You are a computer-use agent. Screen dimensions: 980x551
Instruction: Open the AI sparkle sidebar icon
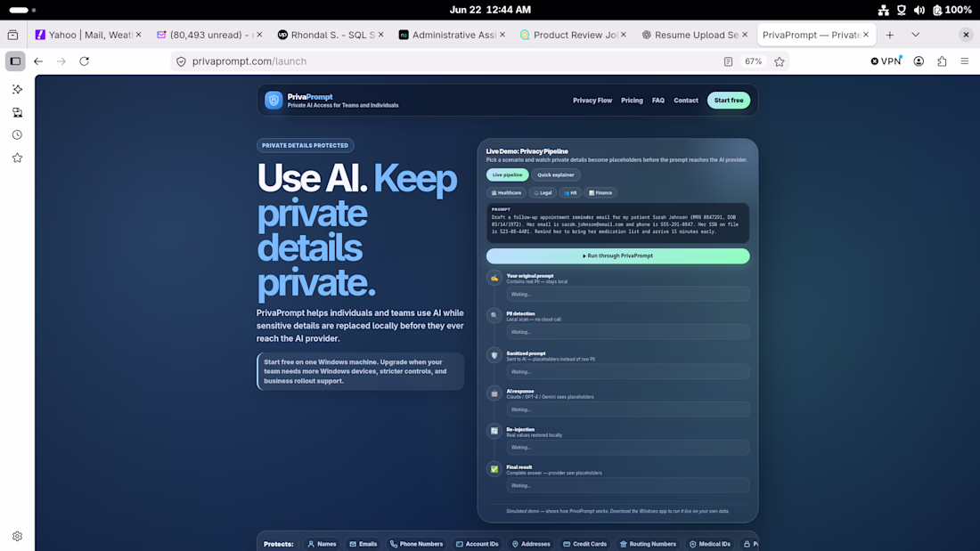(x=18, y=89)
